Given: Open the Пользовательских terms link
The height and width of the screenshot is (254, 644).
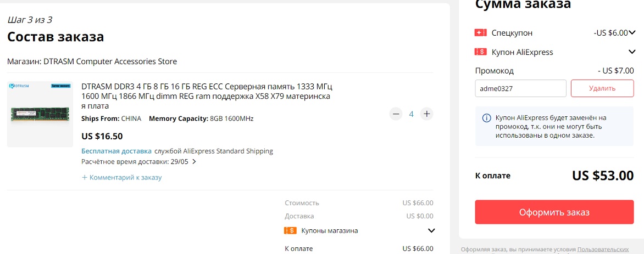Looking at the screenshot, I should 603,249.
